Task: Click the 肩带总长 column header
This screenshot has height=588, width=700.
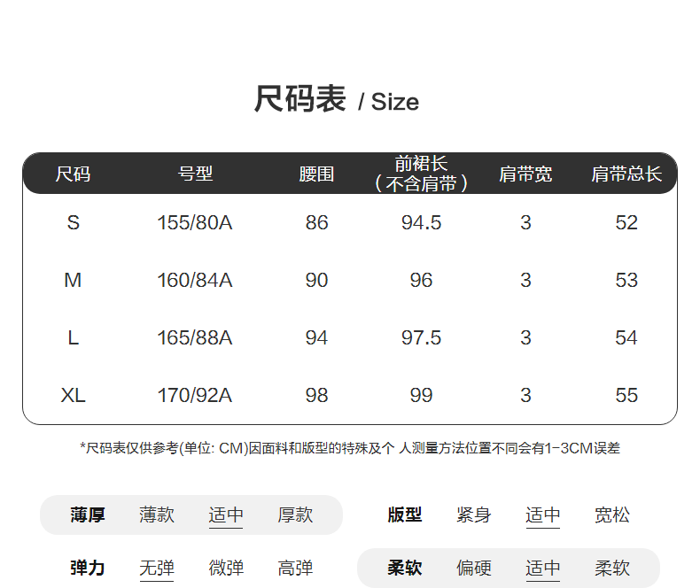Action: tap(626, 174)
